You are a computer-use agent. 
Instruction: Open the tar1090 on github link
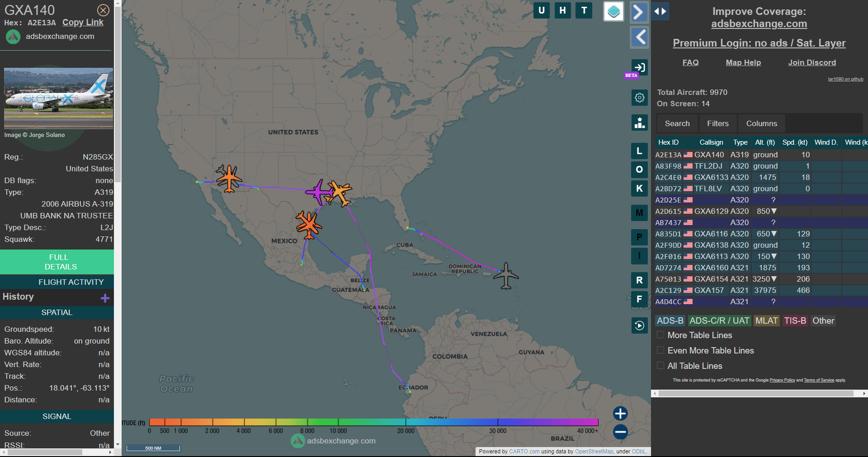tap(845, 79)
